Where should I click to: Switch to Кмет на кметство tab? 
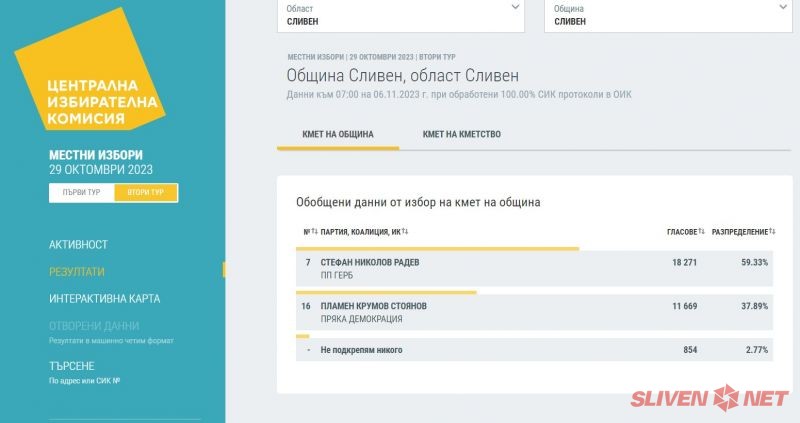(x=461, y=134)
